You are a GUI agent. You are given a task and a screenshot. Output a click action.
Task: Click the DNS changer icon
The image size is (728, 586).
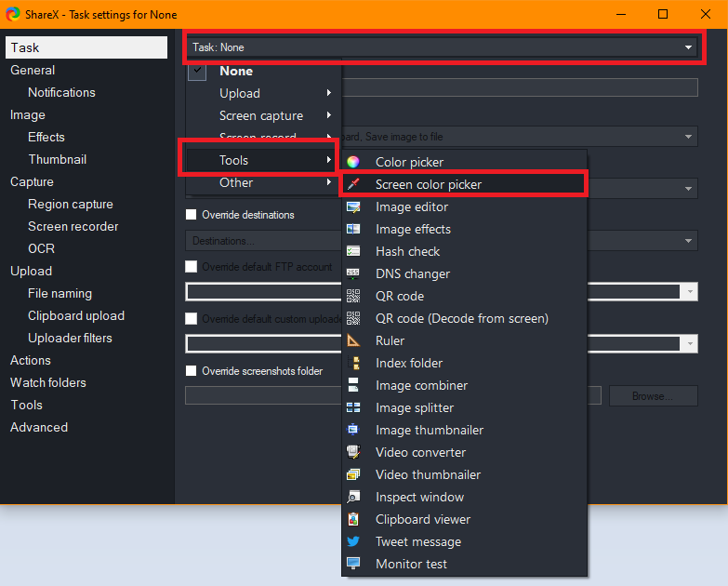pyautogui.click(x=353, y=273)
